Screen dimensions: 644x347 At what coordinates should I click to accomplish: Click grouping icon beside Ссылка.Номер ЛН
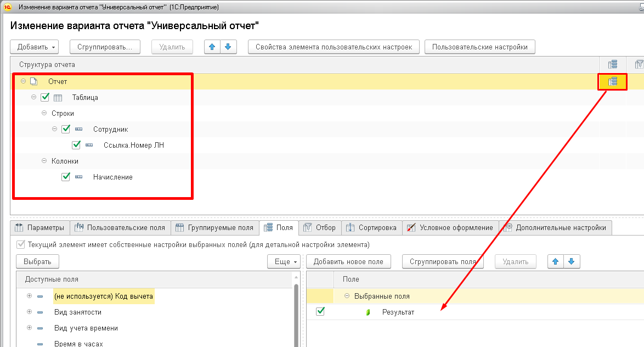click(x=89, y=145)
